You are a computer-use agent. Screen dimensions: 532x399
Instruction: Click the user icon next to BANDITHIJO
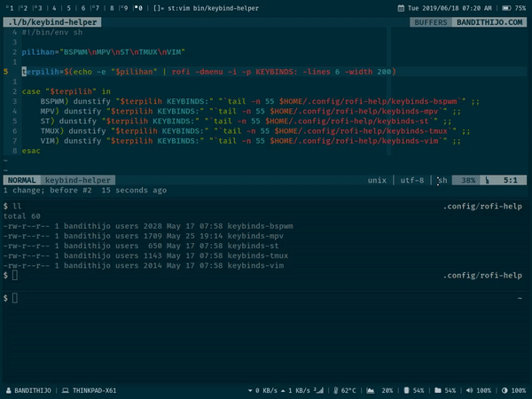(9, 391)
